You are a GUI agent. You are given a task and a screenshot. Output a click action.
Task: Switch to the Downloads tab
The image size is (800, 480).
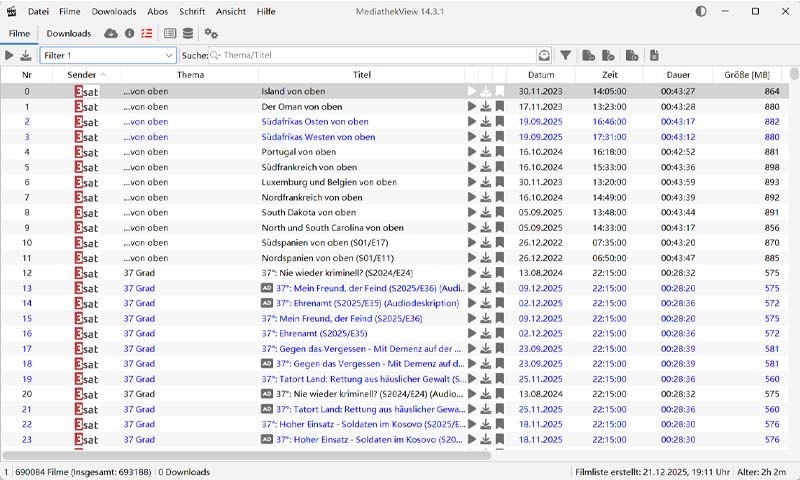(68, 34)
